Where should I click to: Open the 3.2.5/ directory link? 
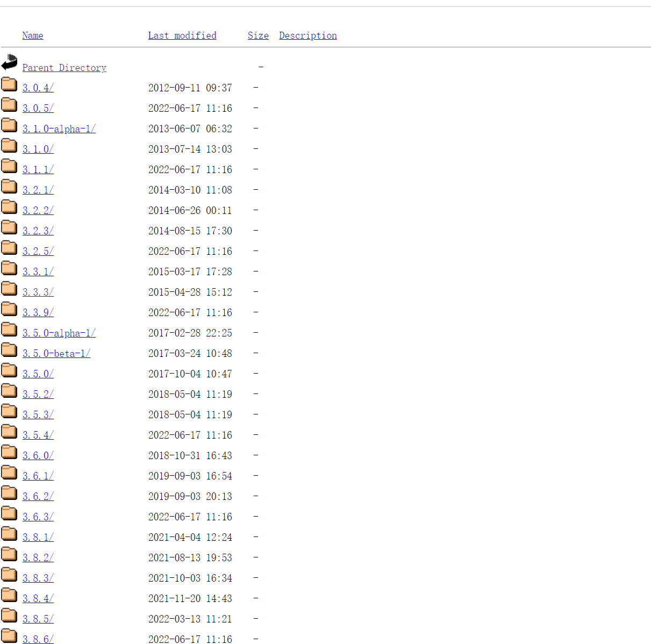pyautogui.click(x=38, y=251)
